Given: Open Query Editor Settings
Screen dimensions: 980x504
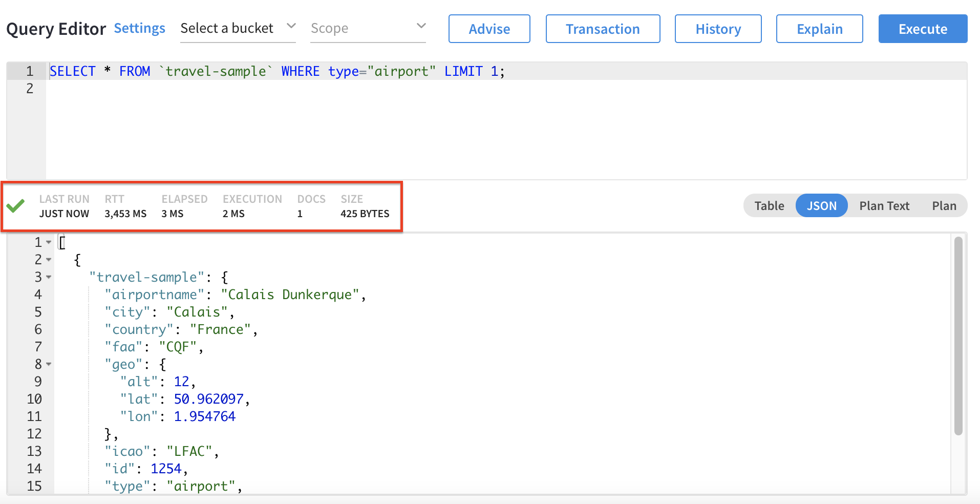Looking at the screenshot, I should pyautogui.click(x=139, y=28).
